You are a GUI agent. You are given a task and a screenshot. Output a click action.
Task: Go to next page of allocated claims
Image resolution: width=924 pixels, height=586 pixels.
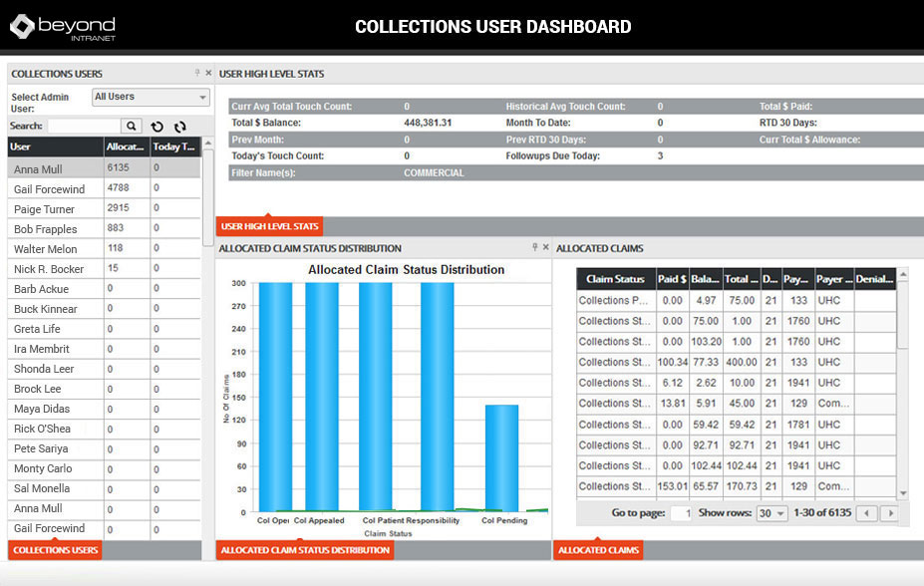(x=889, y=513)
